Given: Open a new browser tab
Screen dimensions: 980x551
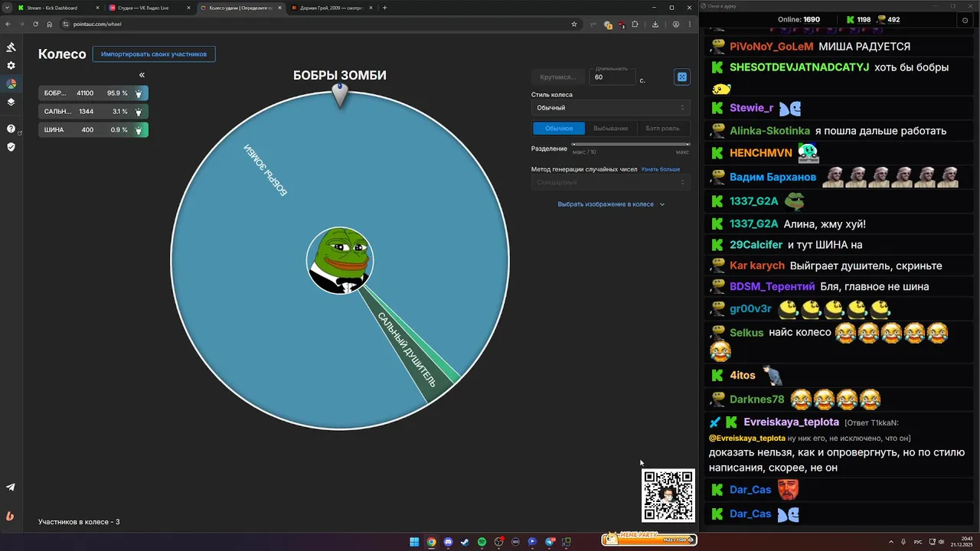Looking at the screenshot, I should [x=384, y=8].
